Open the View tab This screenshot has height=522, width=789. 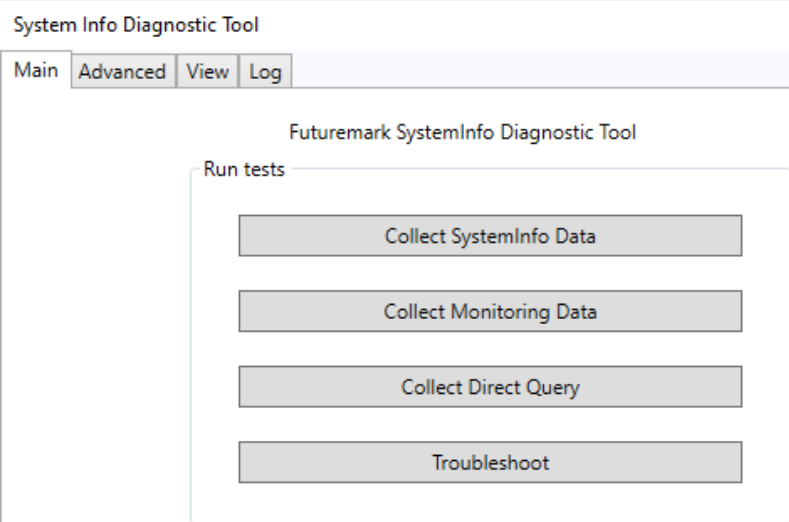[x=207, y=71]
